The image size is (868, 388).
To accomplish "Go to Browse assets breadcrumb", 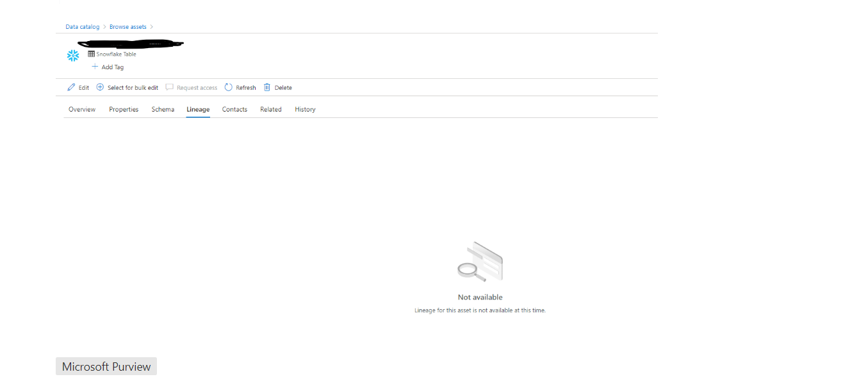I will coord(128,27).
